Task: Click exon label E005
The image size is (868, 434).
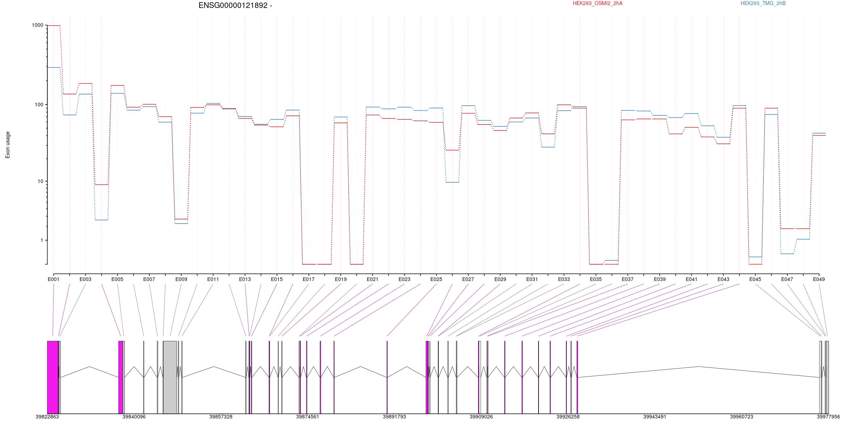Action: pos(117,279)
